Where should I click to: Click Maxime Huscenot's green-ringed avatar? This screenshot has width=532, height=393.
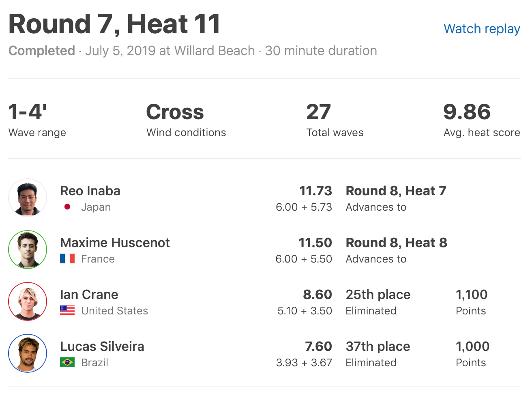pos(28,250)
